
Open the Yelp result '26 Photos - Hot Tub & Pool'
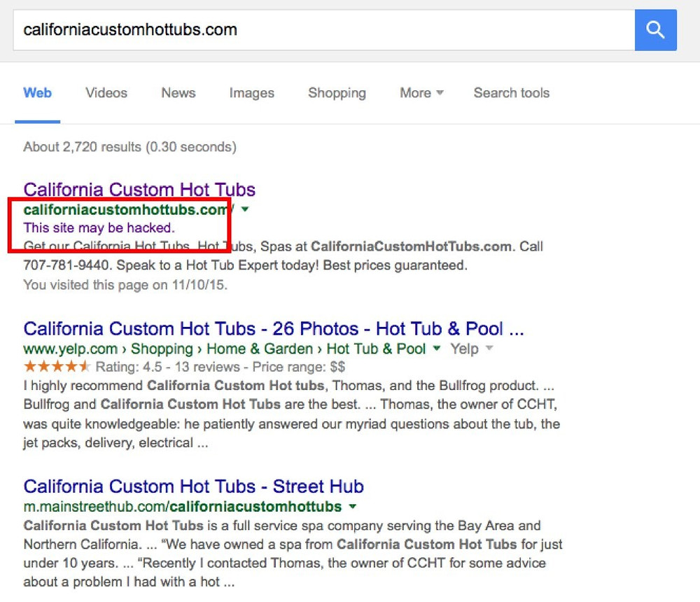[x=273, y=329]
